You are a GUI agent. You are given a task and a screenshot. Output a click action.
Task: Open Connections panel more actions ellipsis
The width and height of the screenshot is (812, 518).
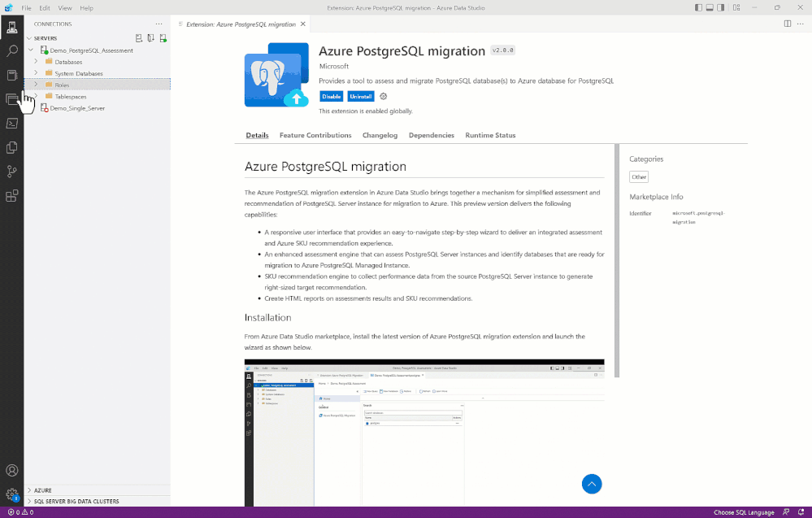(x=158, y=24)
